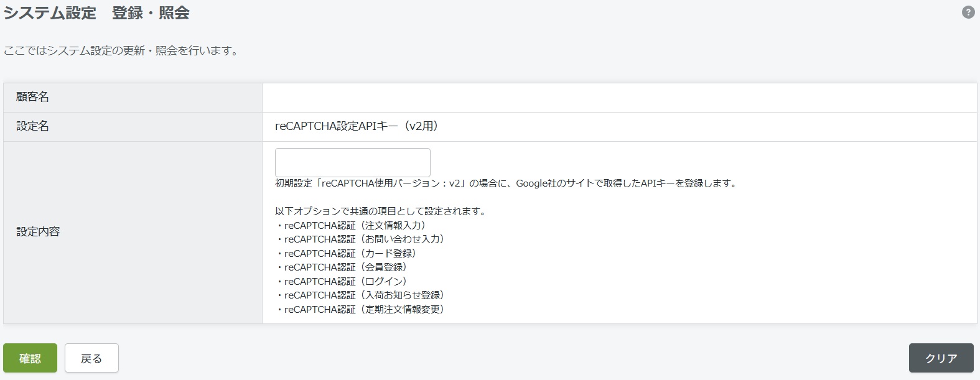Click the 設定名 row label

point(32,126)
